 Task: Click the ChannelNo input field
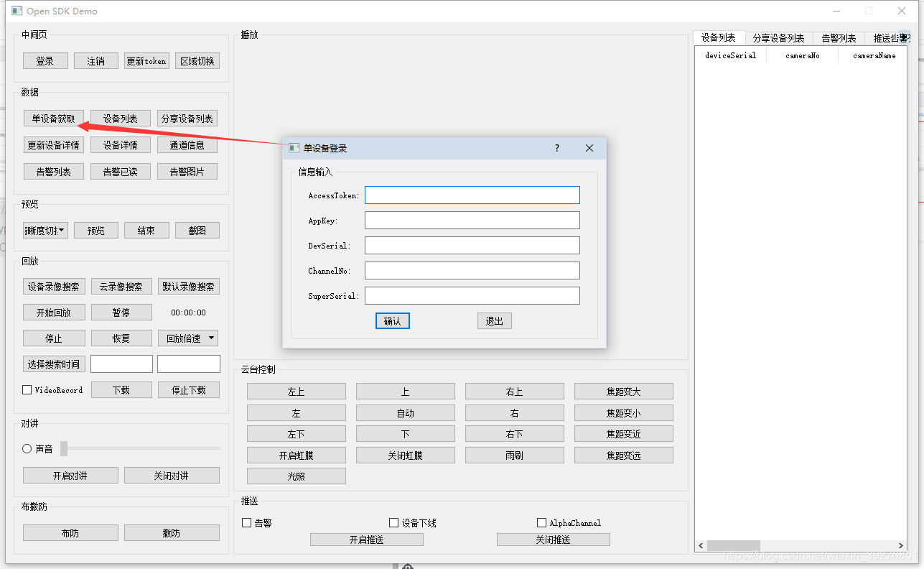click(x=472, y=271)
